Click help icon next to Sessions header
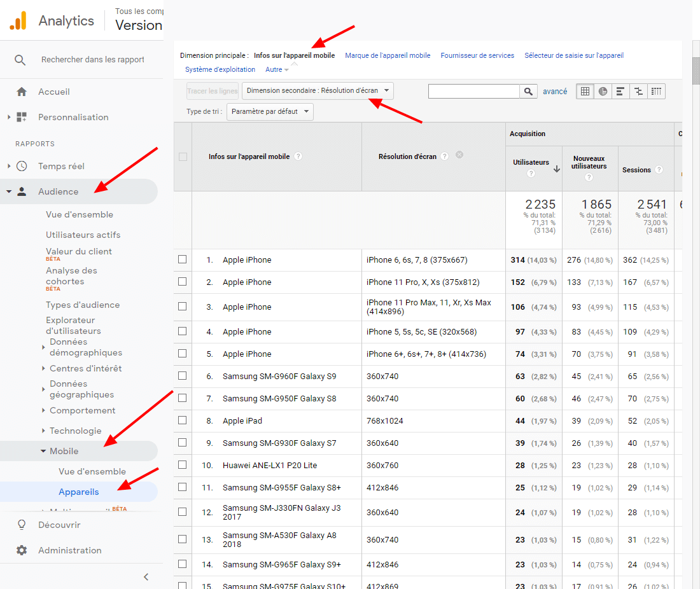This screenshot has height=589, width=700. (659, 170)
